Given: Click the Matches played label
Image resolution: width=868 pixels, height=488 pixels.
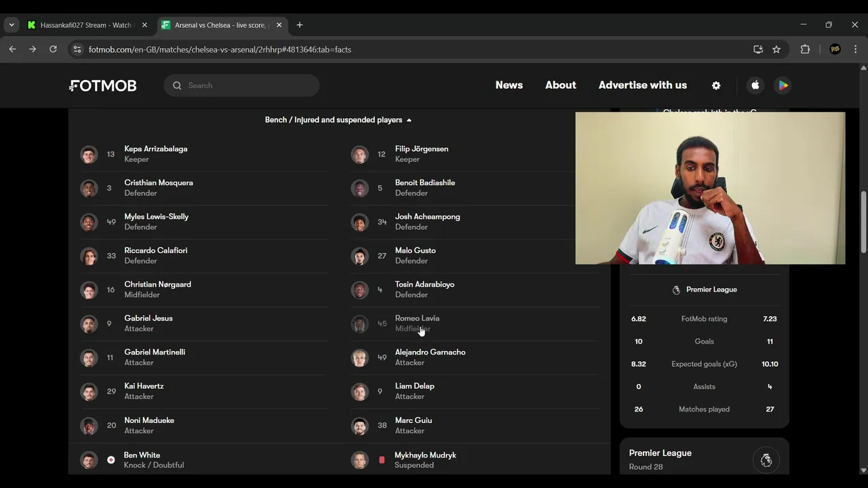Looking at the screenshot, I should point(704,409).
